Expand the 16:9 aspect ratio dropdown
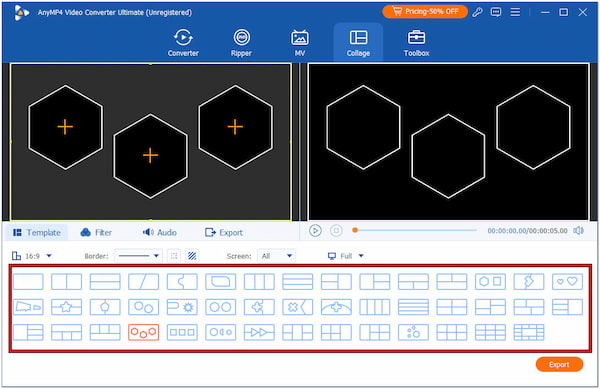This screenshot has height=389, width=600. (32, 256)
